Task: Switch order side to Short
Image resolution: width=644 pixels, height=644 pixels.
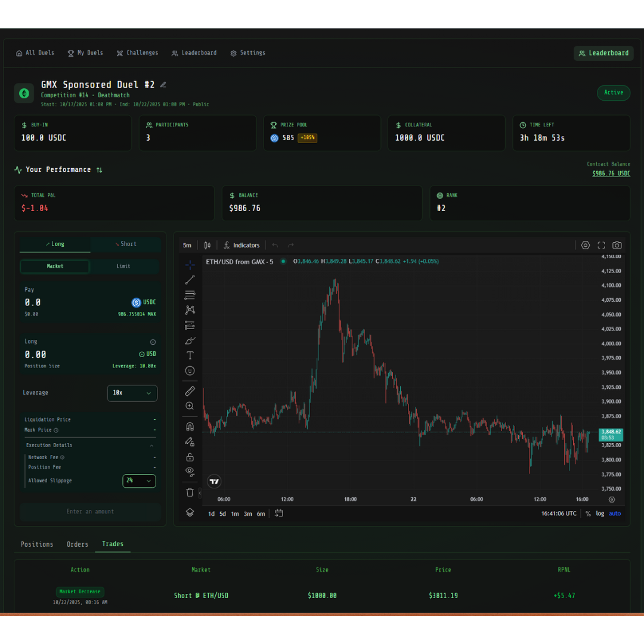Action: [x=125, y=244]
